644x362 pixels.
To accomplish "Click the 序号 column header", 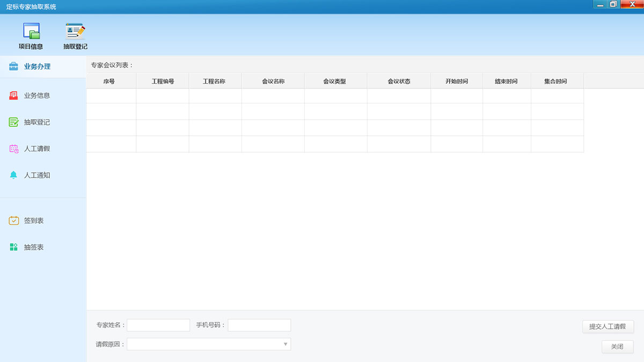I will click(x=111, y=81).
